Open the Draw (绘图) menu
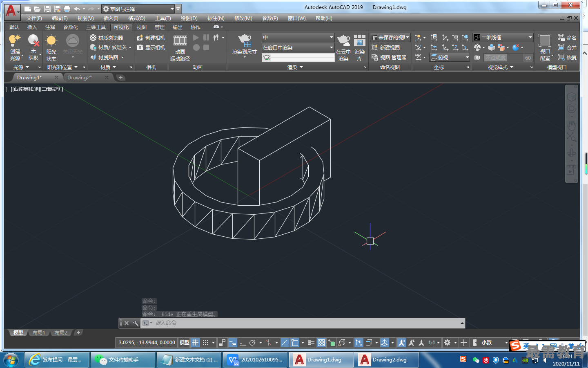 189,18
